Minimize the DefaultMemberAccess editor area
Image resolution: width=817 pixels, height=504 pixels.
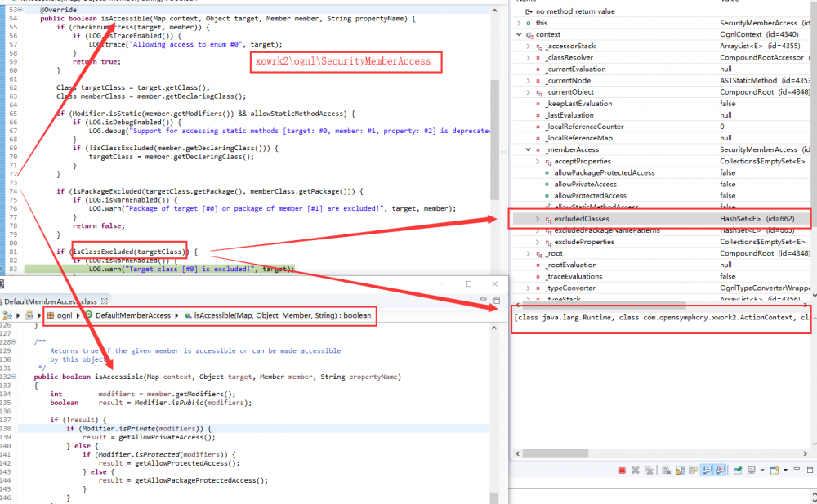tap(484, 299)
